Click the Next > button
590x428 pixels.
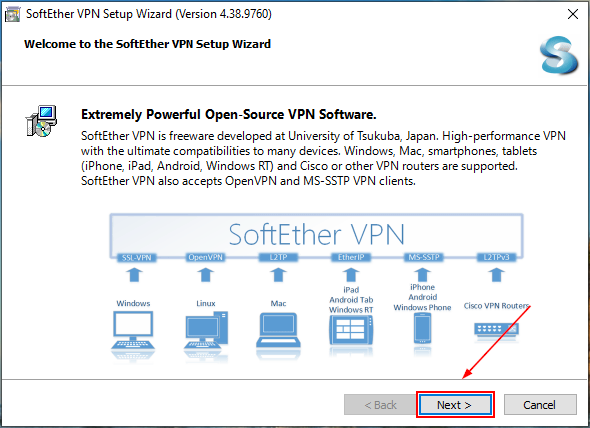coord(455,405)
